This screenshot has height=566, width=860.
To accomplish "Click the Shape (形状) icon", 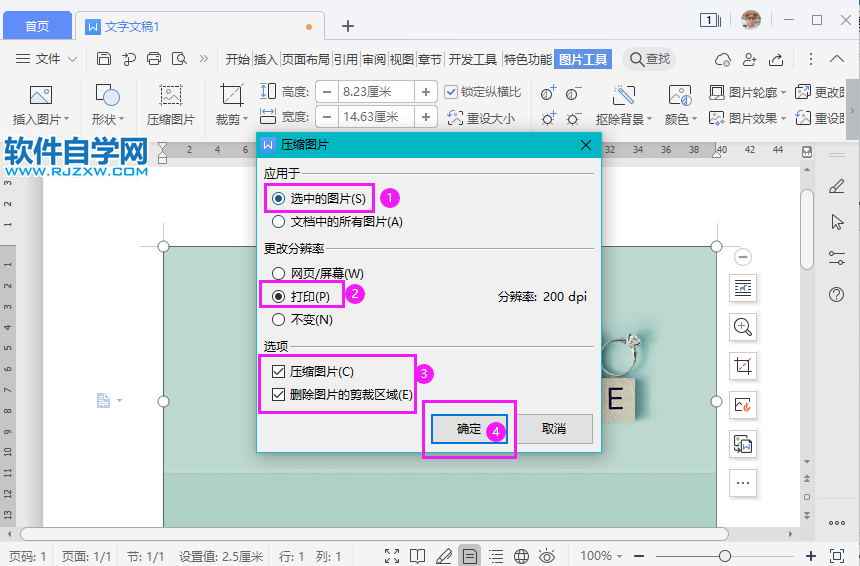I will [108, 95].
